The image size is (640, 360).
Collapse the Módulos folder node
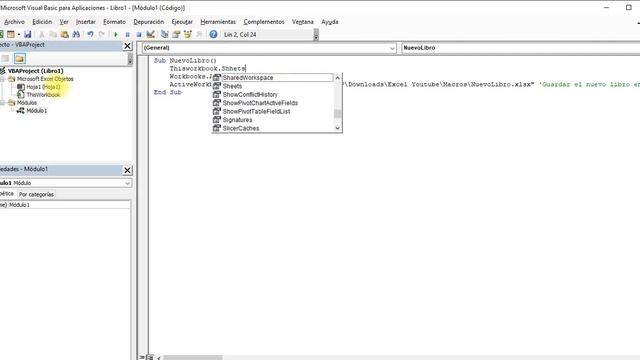(2, 103)
